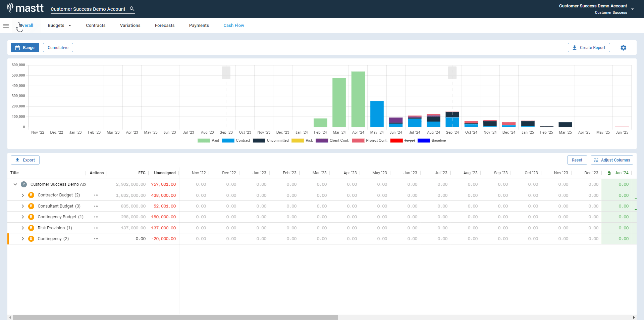Screen dimensions: 644x320
Task: Open the hamburger navigation menu
Action: coord(6,26)
